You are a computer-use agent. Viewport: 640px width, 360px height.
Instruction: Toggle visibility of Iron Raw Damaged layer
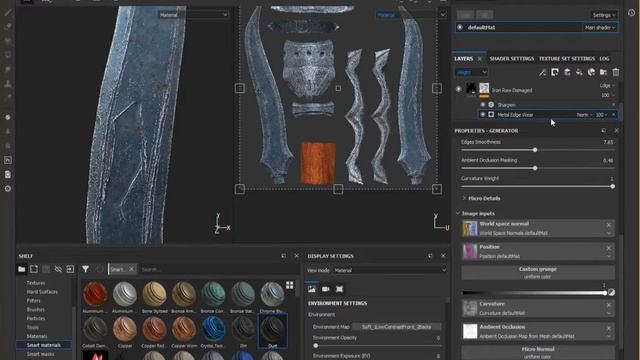[x=459, y=89]
